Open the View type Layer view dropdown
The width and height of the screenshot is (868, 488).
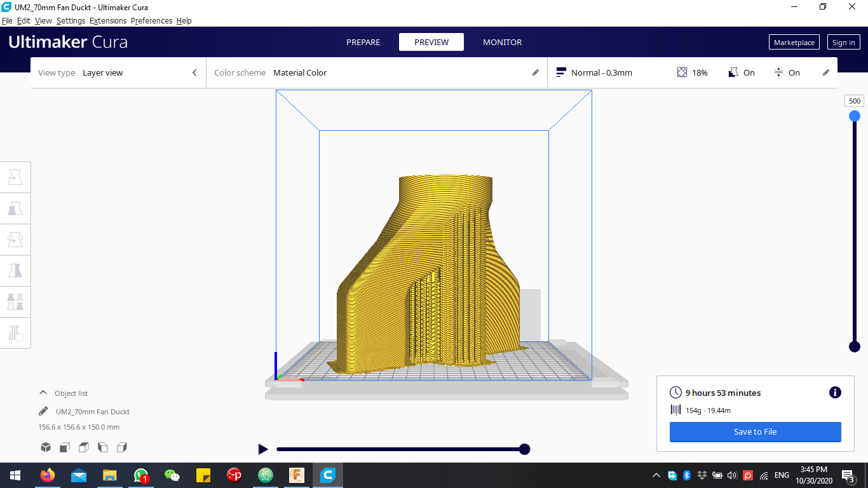click(118, 72)
